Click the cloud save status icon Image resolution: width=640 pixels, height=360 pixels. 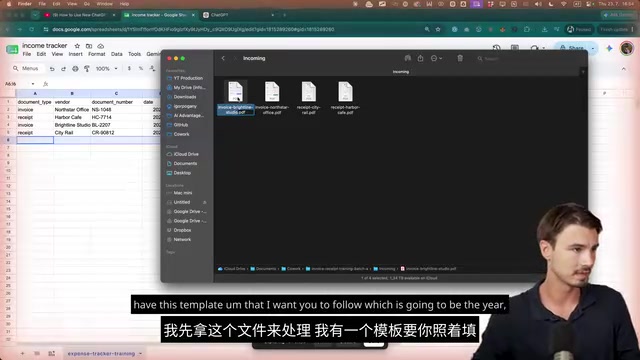[100, 46]
